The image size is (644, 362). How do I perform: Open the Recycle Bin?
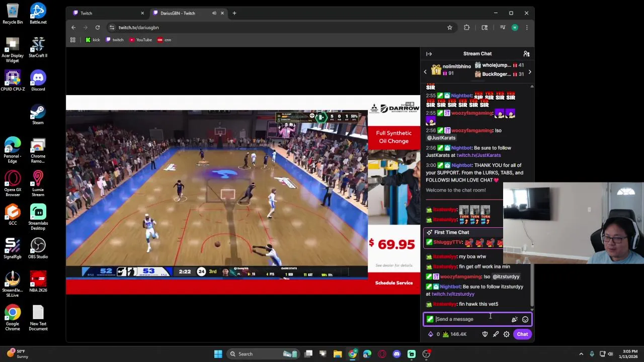pos(13,14)
